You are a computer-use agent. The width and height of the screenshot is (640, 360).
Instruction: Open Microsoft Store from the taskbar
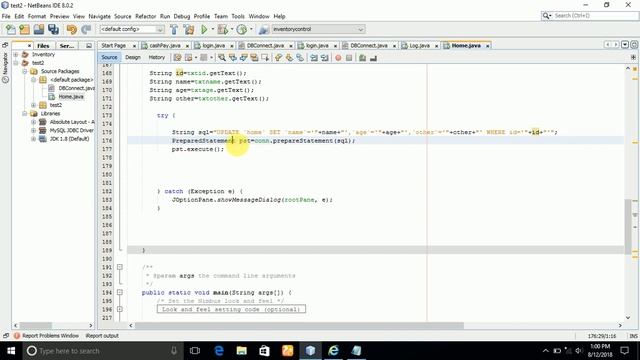264,351
